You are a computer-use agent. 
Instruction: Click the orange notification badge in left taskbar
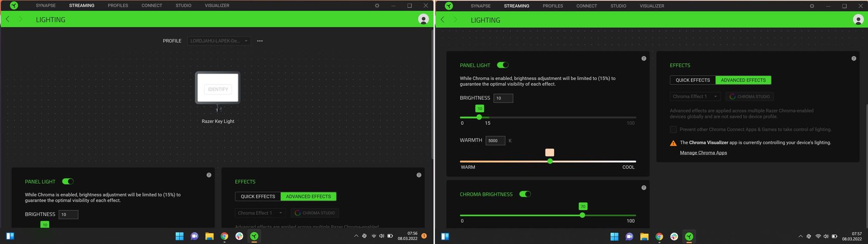pyautogui.click(x=424, y=236)
